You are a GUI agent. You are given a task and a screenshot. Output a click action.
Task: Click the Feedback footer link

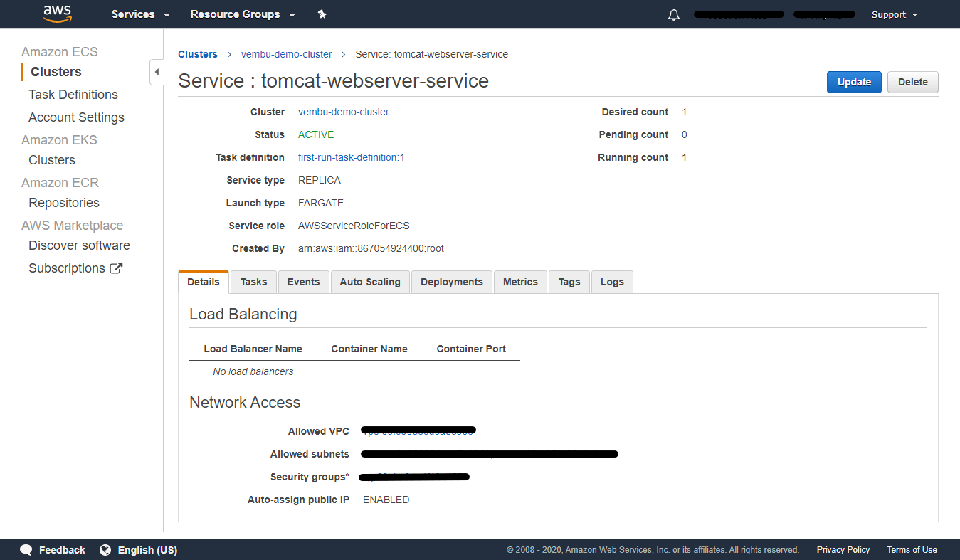tap(62, 550)
